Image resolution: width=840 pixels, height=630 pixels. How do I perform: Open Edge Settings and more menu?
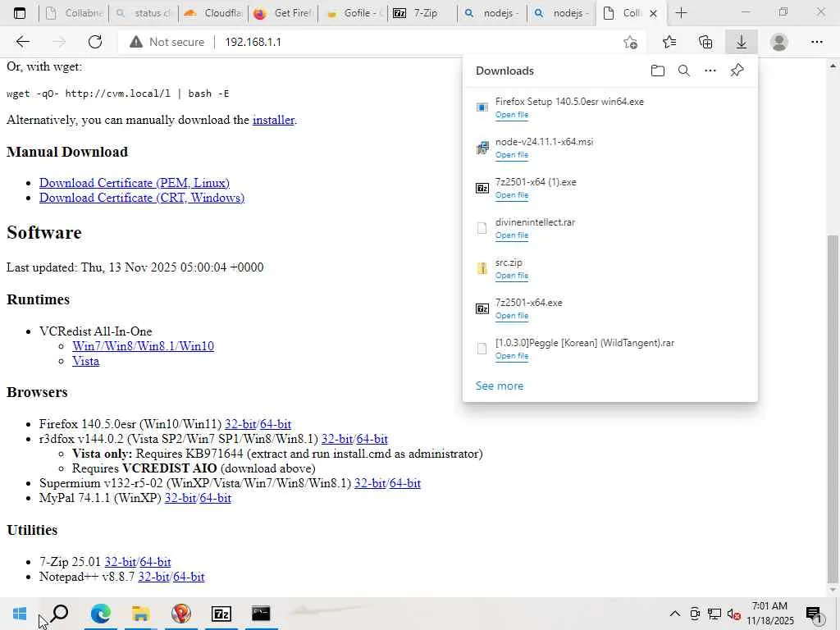pos(816,42)
